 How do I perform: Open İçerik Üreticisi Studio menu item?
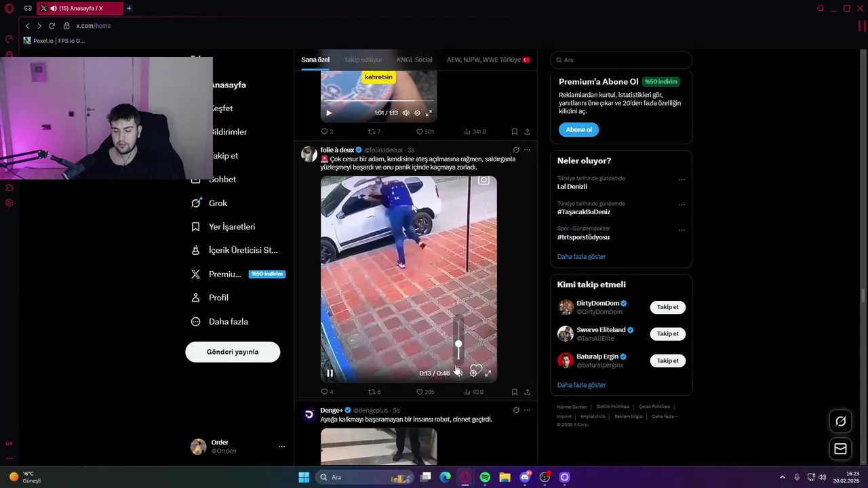pos(235,250)
